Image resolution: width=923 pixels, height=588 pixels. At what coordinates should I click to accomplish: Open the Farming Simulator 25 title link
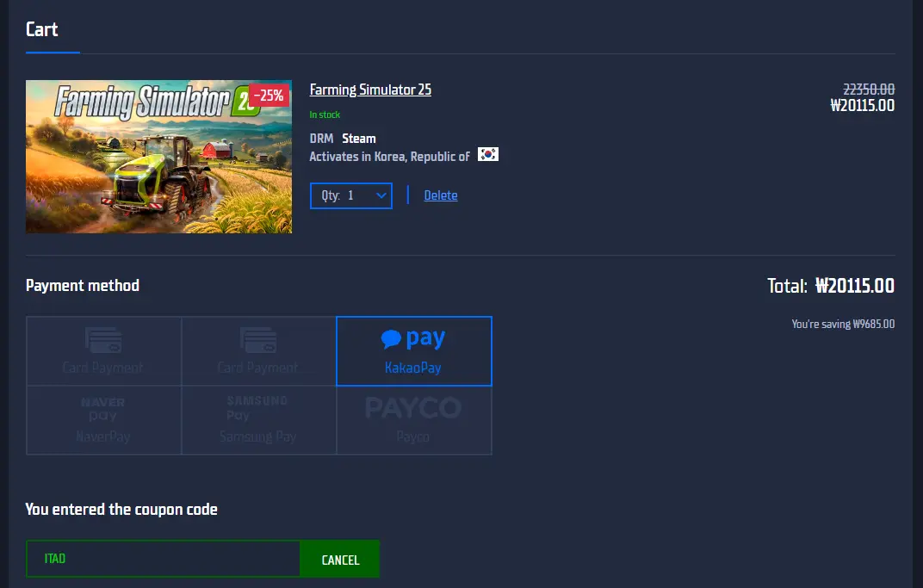click(x=370, y=90)
